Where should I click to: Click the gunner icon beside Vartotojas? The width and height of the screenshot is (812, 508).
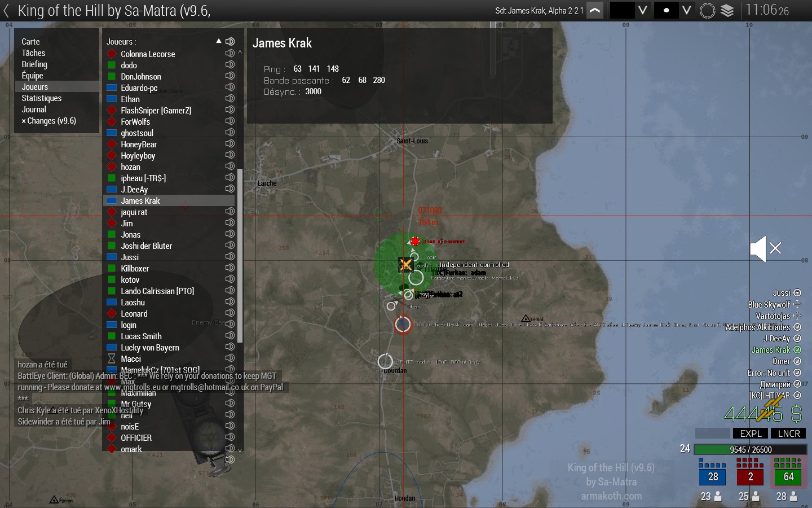click(797, 316)
